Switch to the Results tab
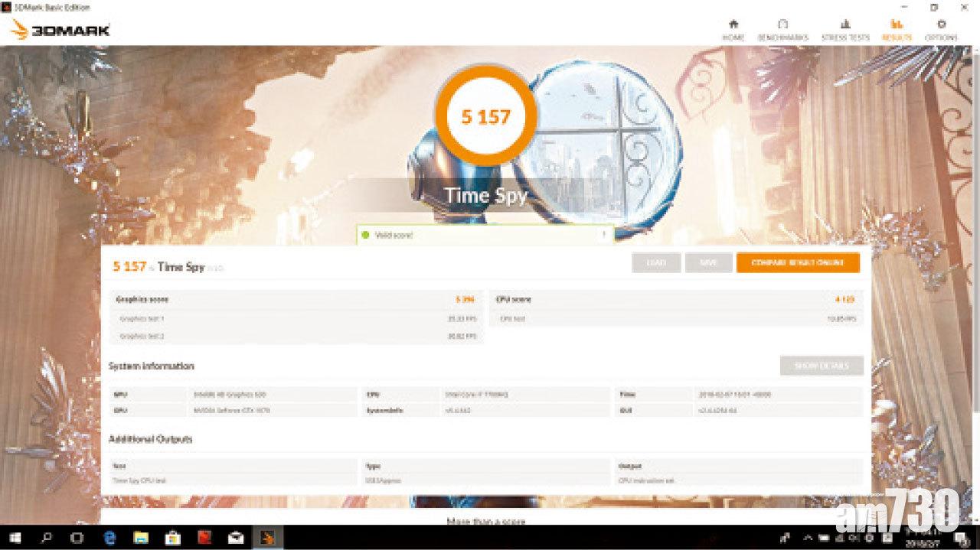980x550 pixels. click(x=897, y=30)
